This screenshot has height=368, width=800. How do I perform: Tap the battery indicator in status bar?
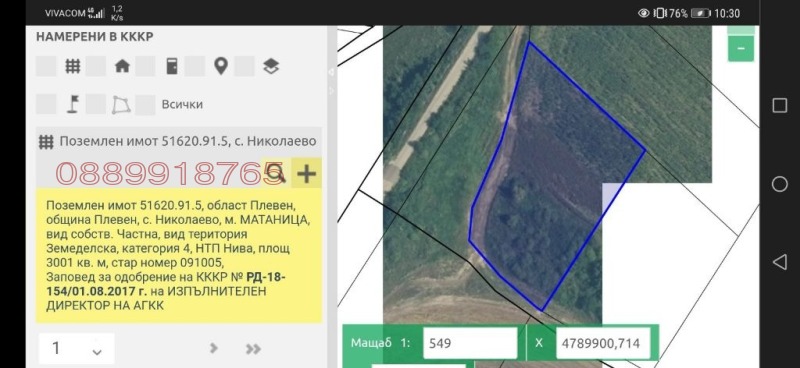(701, 13)
